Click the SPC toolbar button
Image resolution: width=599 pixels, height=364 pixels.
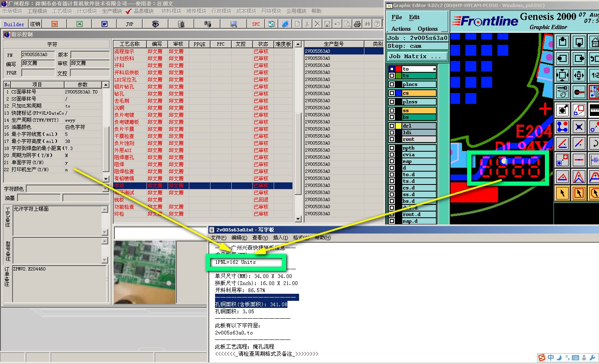(x=256, y=24)
